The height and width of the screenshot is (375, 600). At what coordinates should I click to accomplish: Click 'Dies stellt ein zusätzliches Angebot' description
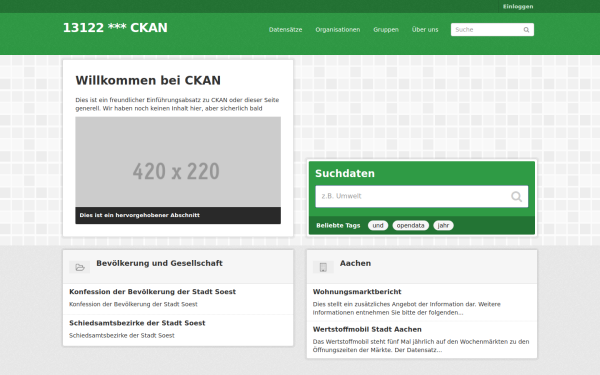click(406, 308)
